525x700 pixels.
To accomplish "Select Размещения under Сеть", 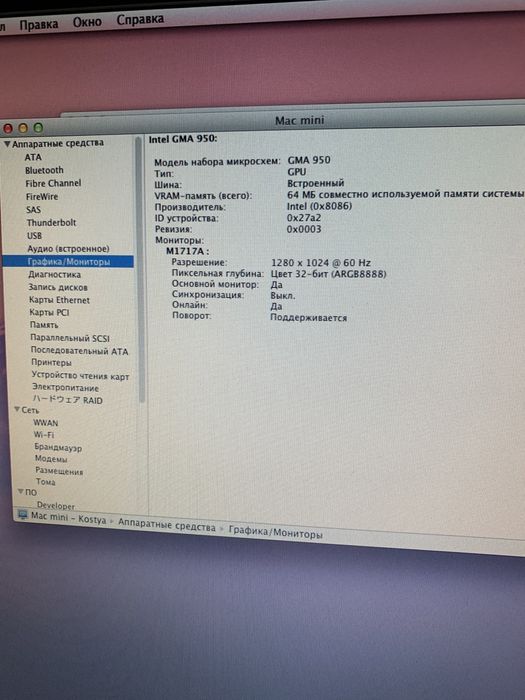I will click(x=59, y=471).
